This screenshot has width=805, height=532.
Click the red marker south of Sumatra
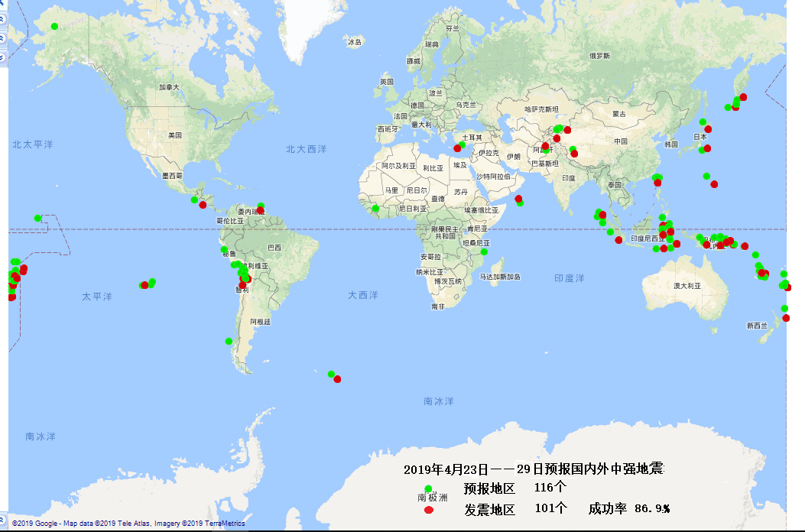[x=618, y=240]
